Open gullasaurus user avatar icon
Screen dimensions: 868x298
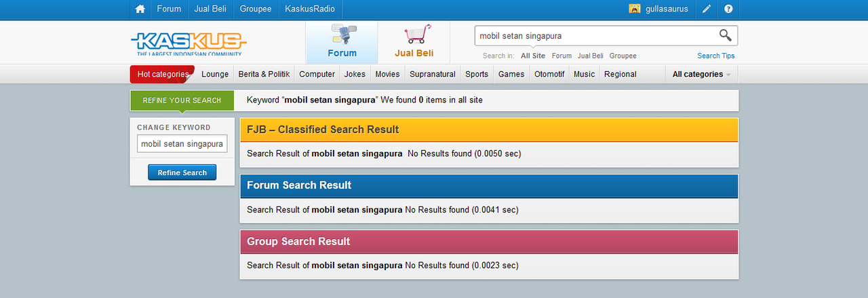(634, 9)
